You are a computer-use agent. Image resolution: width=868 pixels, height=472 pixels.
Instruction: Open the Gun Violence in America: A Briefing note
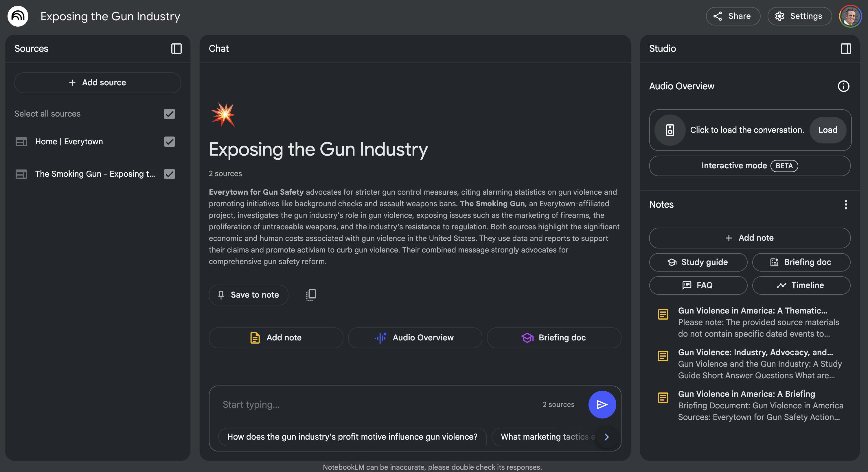[x=746, y=394]
